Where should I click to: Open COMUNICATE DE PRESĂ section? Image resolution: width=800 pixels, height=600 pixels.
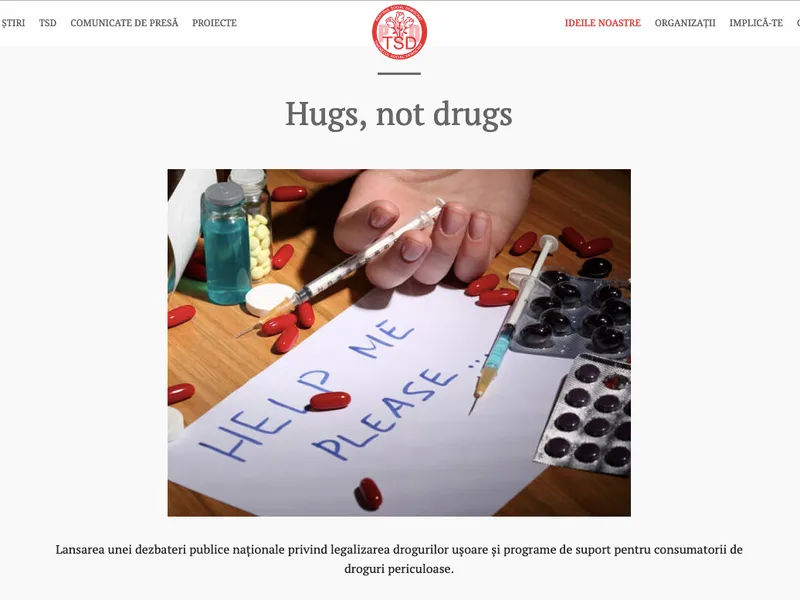pos(124,23)
